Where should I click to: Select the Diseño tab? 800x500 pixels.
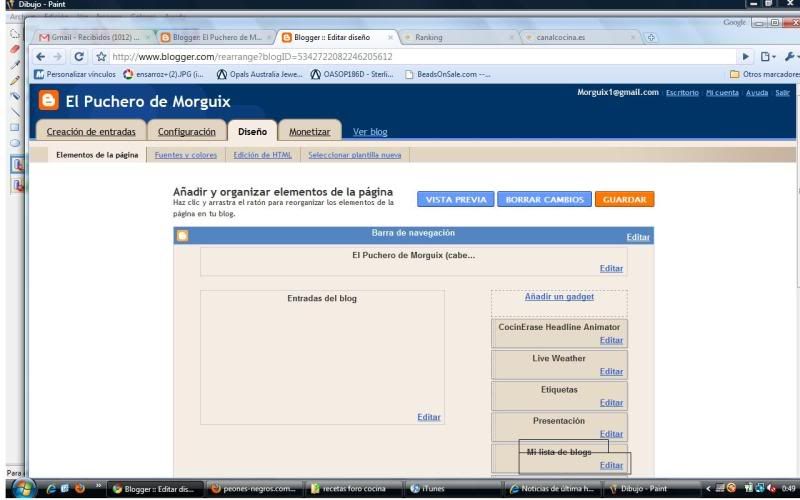(x=252, y=132)
